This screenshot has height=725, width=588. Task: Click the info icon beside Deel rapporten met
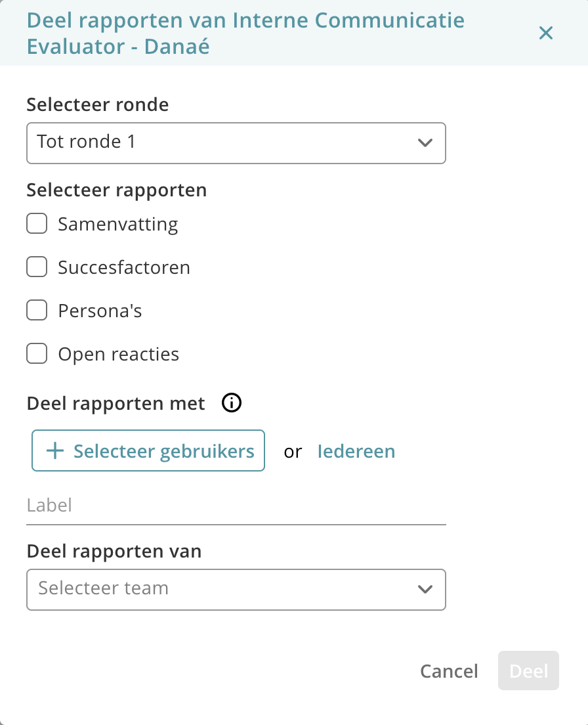coord(232,403)
